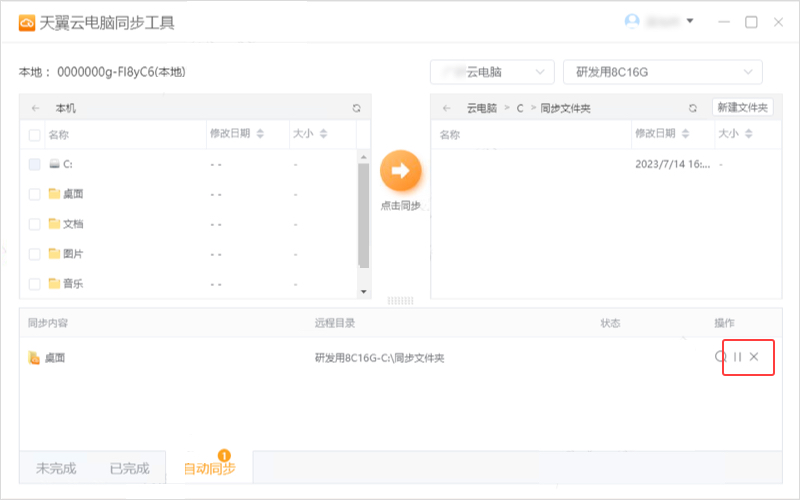Click the 图片 folder icon
Viewport: 800px width, 500px height.
[x=55, y=253]
